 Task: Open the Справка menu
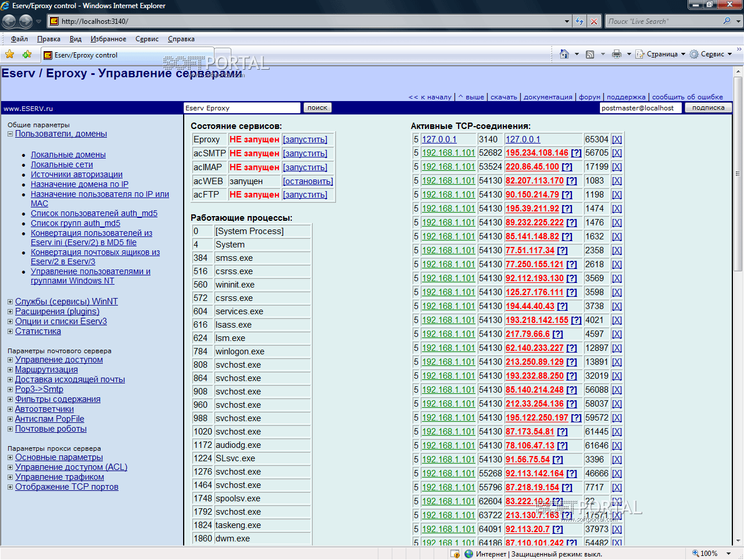coord(181,39)
